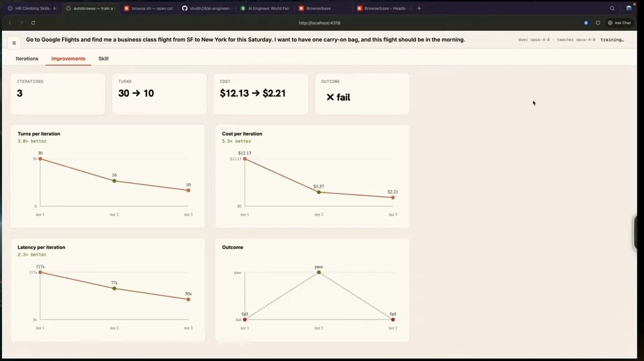
Task: Click the 'teacher opus-4-8' label
Action: (576, 40)
